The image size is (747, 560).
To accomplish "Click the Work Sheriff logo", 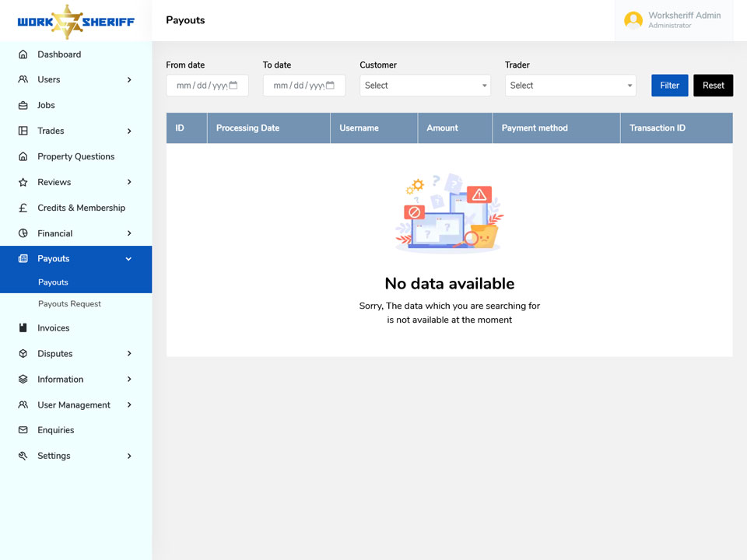I will pyautogui.click(x=75, y=22).
